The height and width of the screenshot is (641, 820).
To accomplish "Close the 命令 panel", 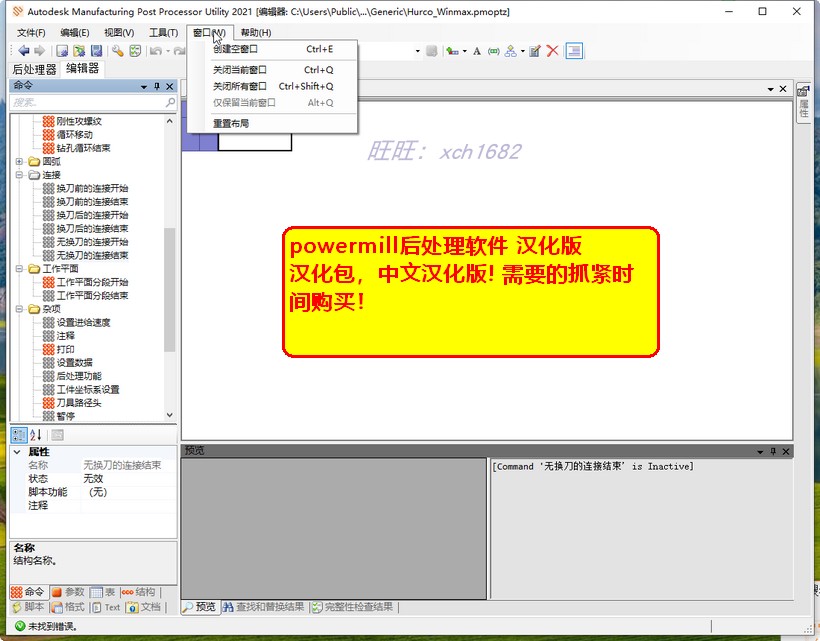I will 169,86.
